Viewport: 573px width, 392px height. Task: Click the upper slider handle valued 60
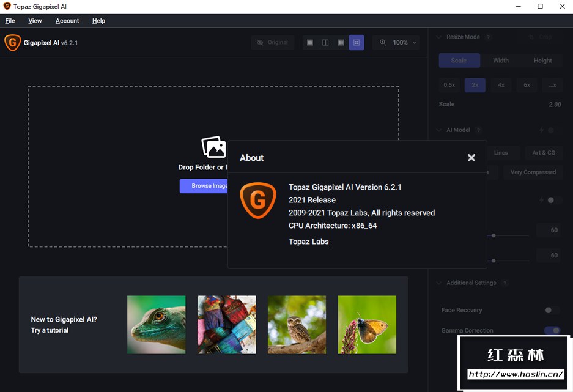click(x=494, y=235)
